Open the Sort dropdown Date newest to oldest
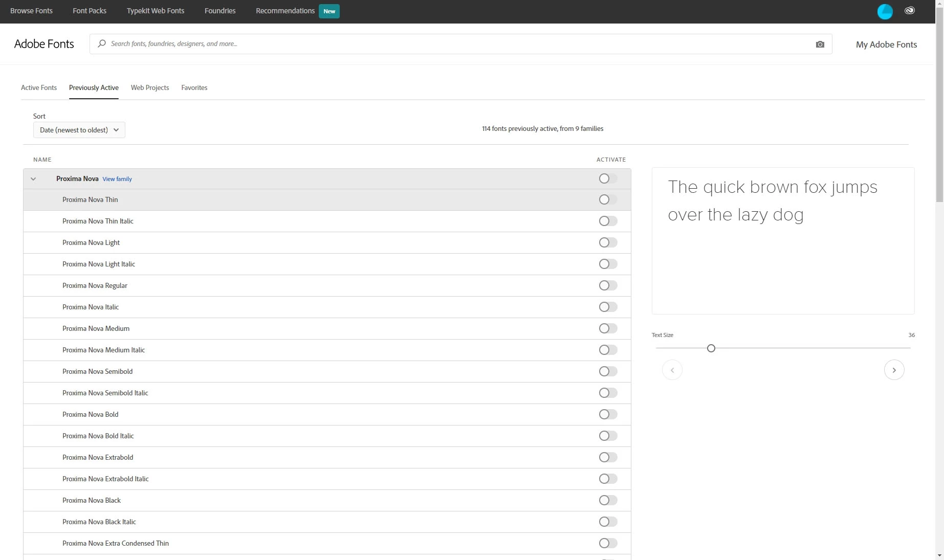Screen dimensions: 944x560 click(79, 130)
